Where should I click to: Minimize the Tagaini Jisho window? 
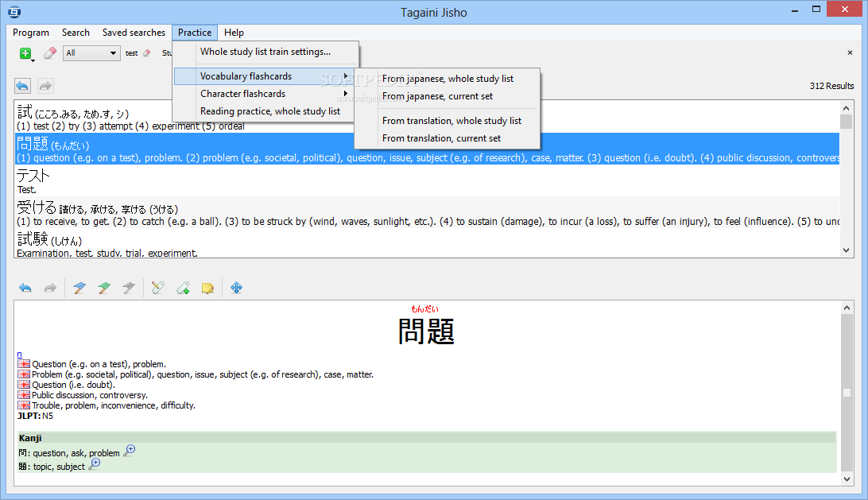(x=794, y=10)
